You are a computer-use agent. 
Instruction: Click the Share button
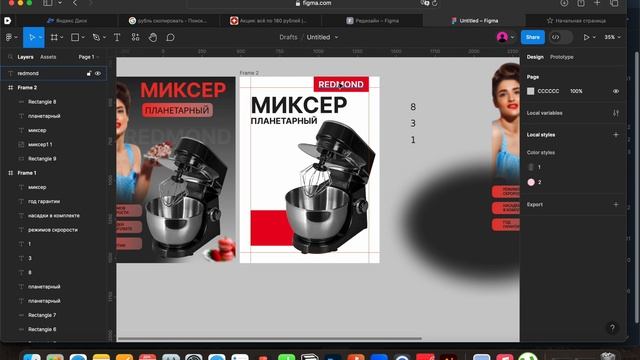point(533,37)
